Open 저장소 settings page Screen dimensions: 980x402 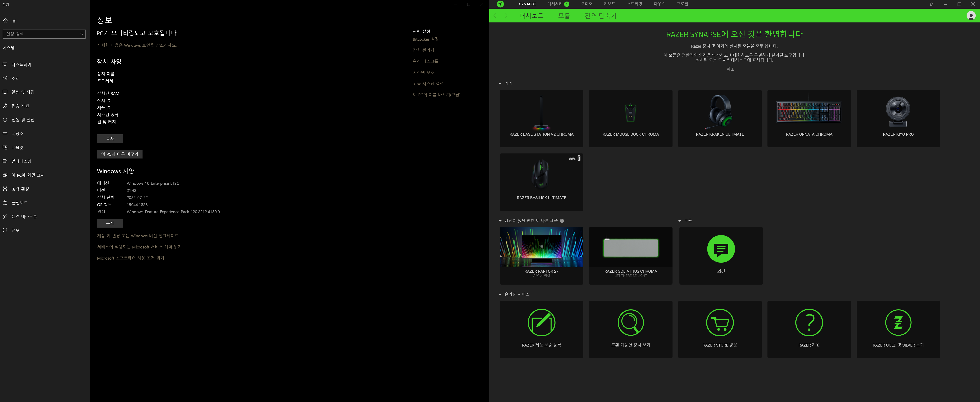(x=45, y=133)
